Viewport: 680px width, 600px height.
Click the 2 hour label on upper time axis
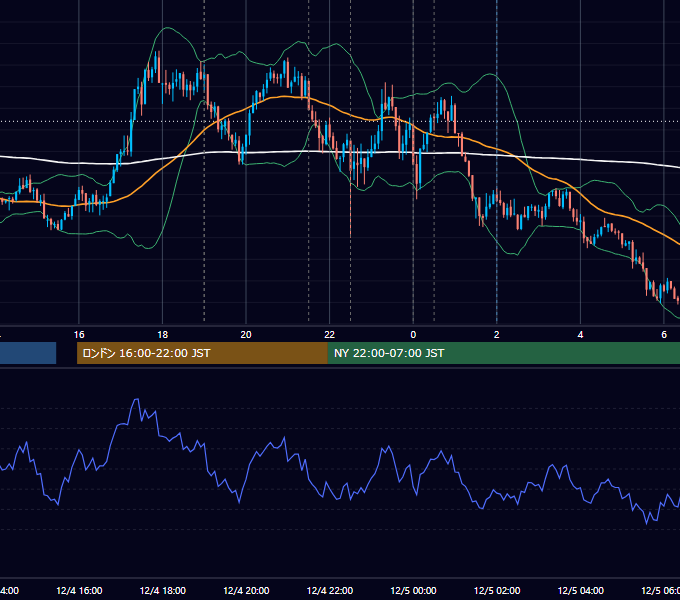click(x=497, y=335)
